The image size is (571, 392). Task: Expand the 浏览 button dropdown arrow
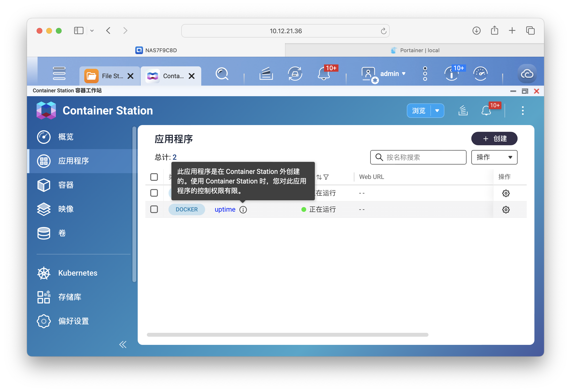pyautogui.click(x=437, y=111)
